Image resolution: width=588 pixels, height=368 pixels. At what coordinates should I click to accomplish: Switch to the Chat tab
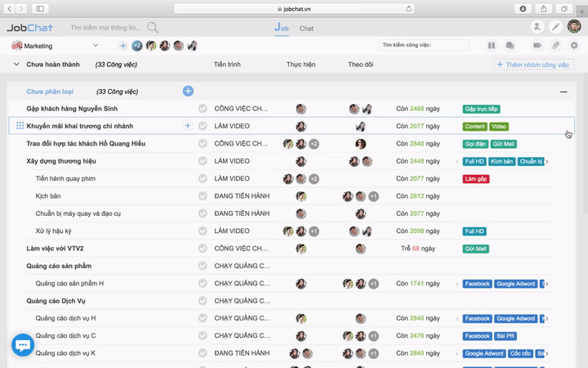coord(306,29)
